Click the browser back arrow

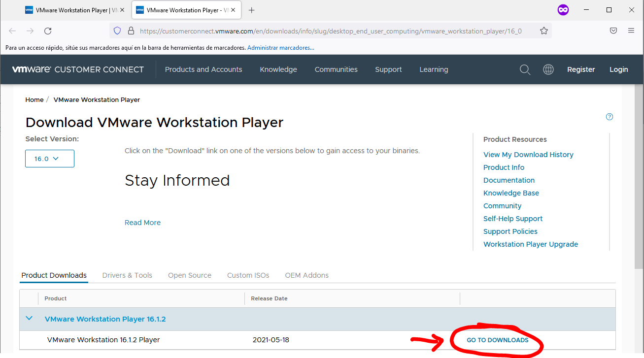(12, 31)
